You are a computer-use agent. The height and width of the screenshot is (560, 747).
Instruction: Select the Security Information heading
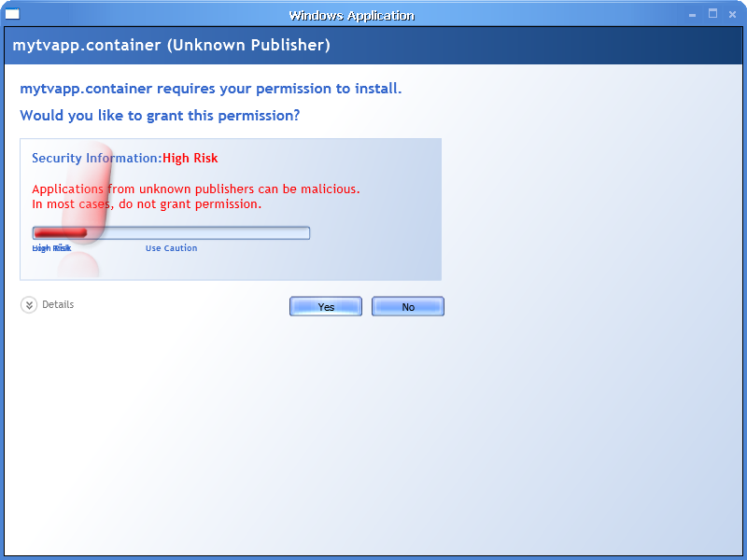93,158
